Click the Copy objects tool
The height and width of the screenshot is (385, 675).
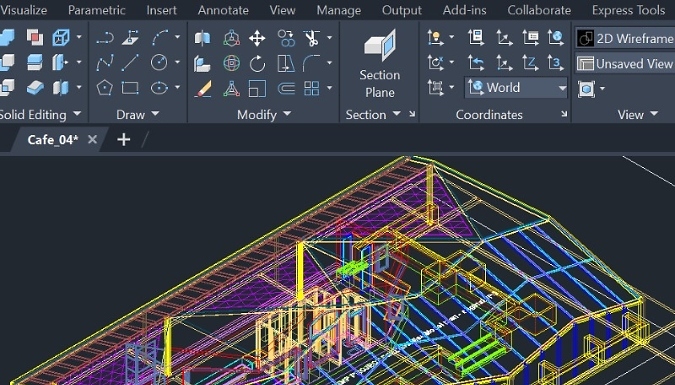click(286, 38)
